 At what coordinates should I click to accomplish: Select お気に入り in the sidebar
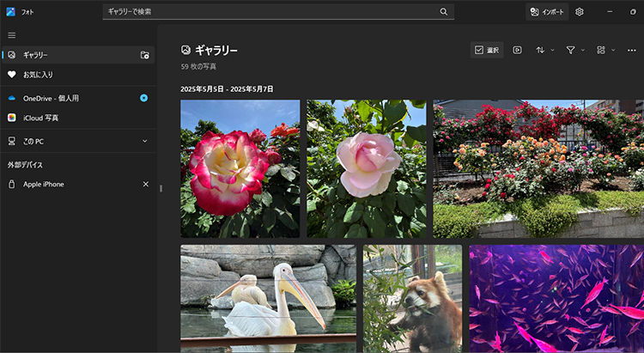click(x=38, y=75)
